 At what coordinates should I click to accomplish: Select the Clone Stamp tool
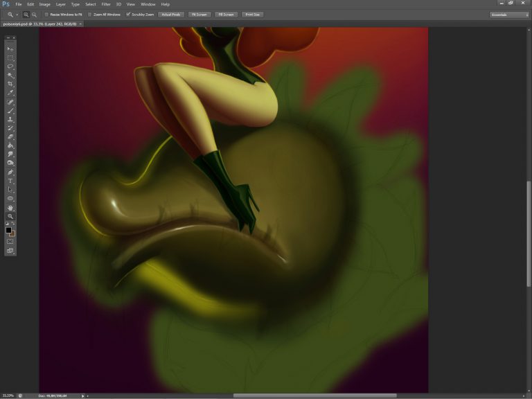[10, 120]
